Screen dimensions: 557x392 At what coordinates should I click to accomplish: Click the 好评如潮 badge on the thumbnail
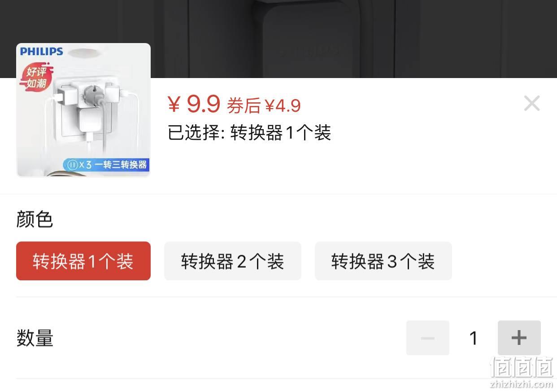tap(36, 78)
